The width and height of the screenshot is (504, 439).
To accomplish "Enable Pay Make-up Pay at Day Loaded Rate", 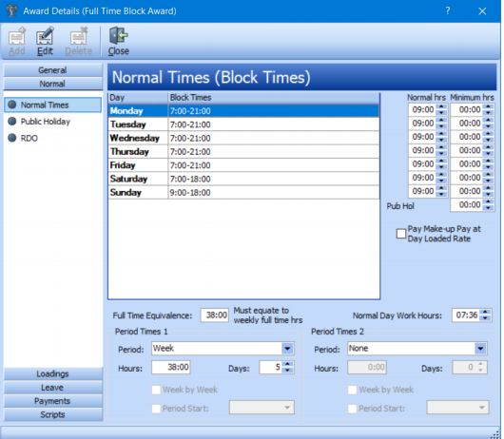I will [x=400, y=234].
